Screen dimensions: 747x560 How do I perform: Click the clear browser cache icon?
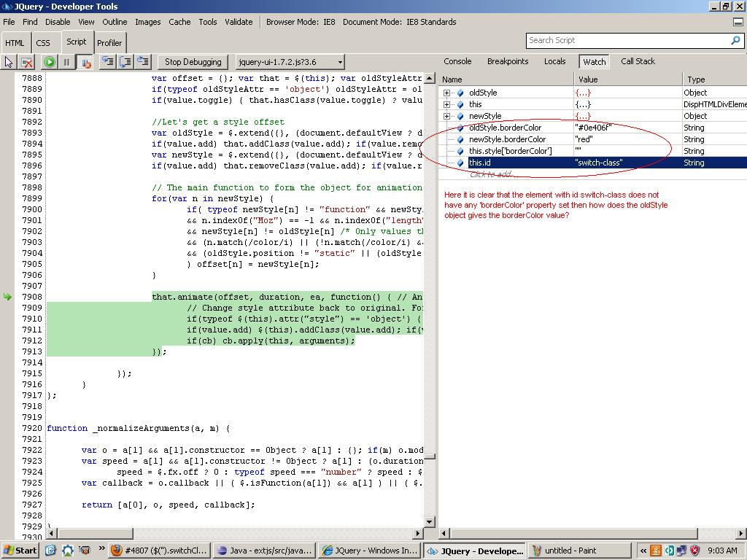[x=27, y=63]
